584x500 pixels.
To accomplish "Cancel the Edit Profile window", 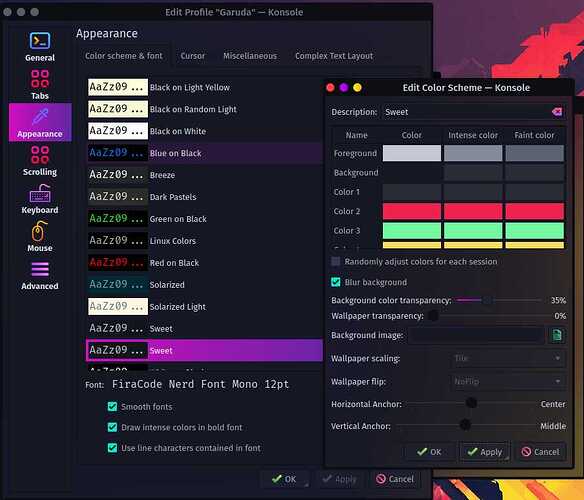I will click(395, 479).
